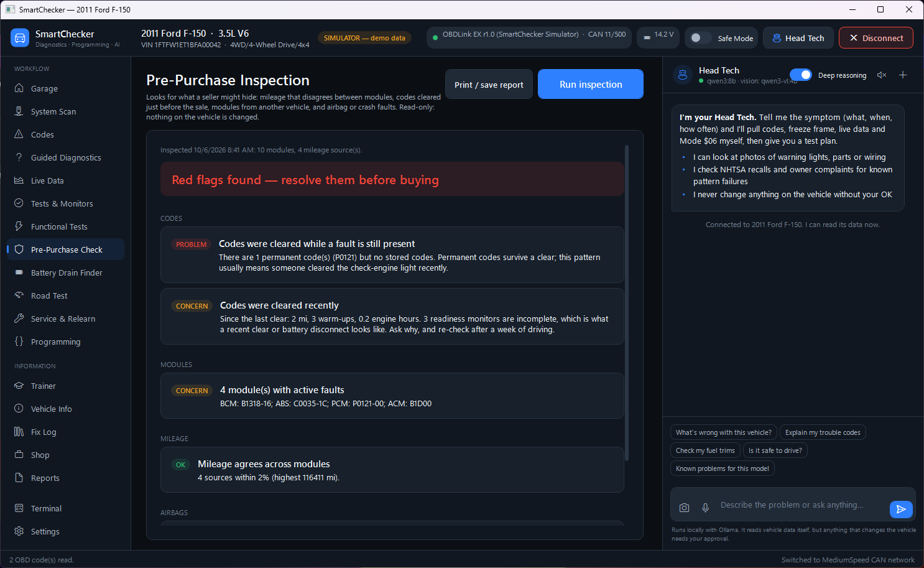Disconnect from the vehicle
924x568 pixels.
pyautogui.click(x=876, y=38)
